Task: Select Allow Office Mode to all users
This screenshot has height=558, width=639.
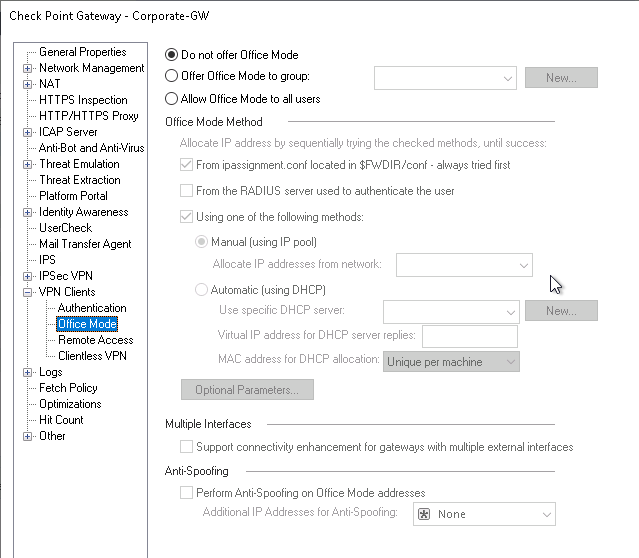Action: click(x=172, y=99)
